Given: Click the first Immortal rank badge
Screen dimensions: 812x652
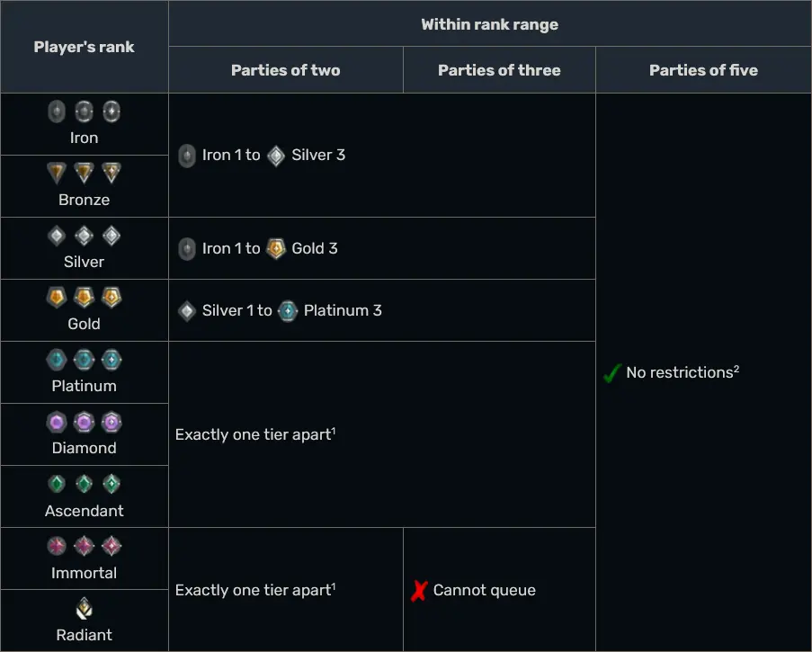Looking at the screenshot, I should (x=57, y=546).
